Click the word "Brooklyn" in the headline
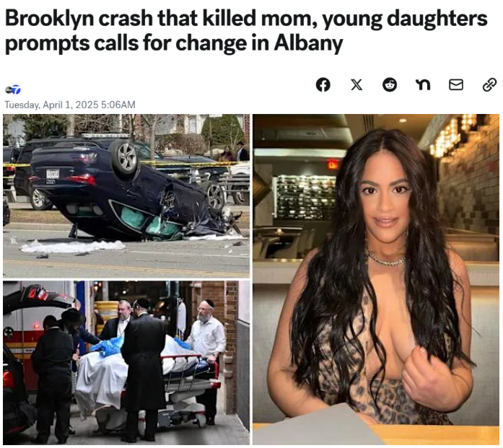The height and width of the screenshot is (448, 503). coord(49,19)
